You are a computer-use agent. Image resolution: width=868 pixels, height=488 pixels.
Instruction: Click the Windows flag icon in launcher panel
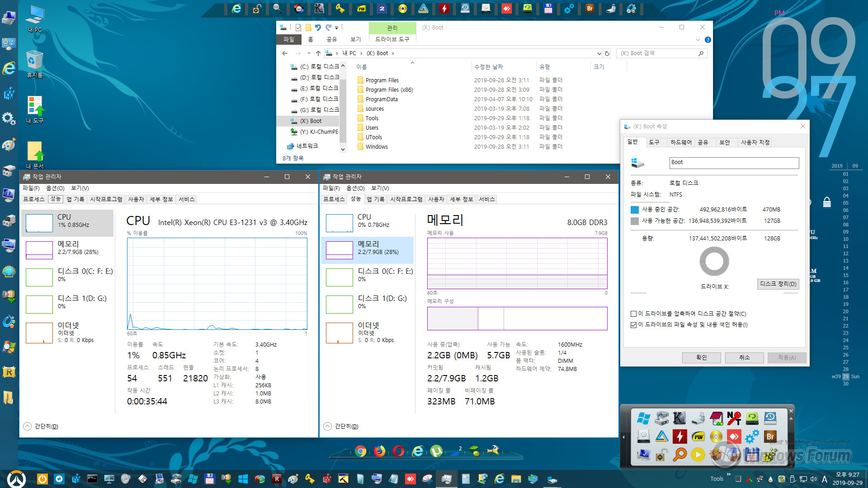pos(643,418)
